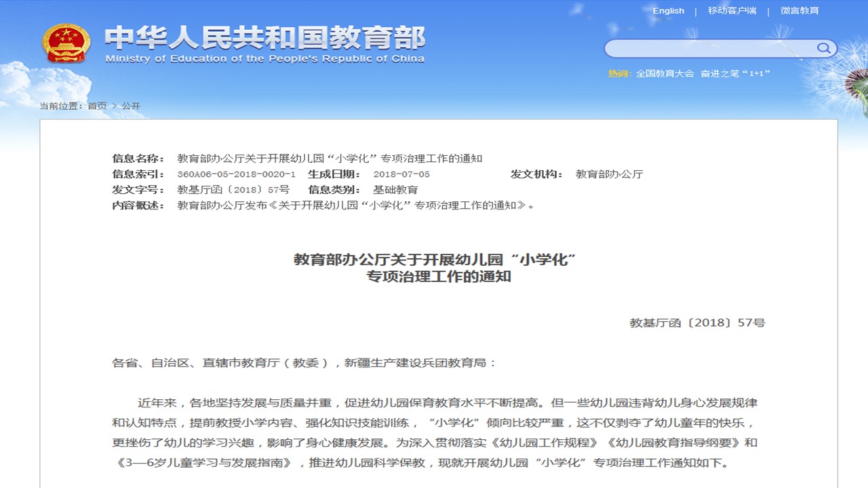
Task: Open the 微言教育 link
Action: [x=800, y=11]
